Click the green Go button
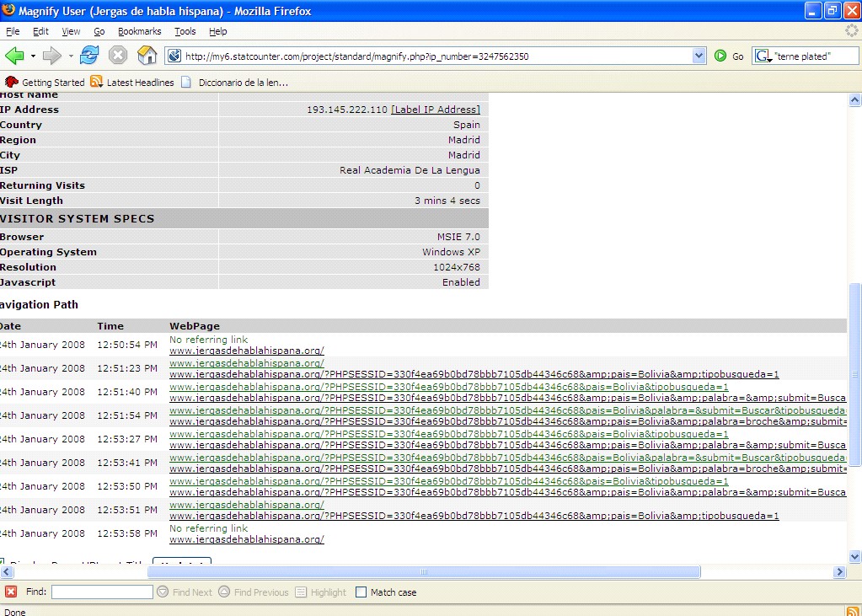The image size is (862, 616). coord(729,56)
